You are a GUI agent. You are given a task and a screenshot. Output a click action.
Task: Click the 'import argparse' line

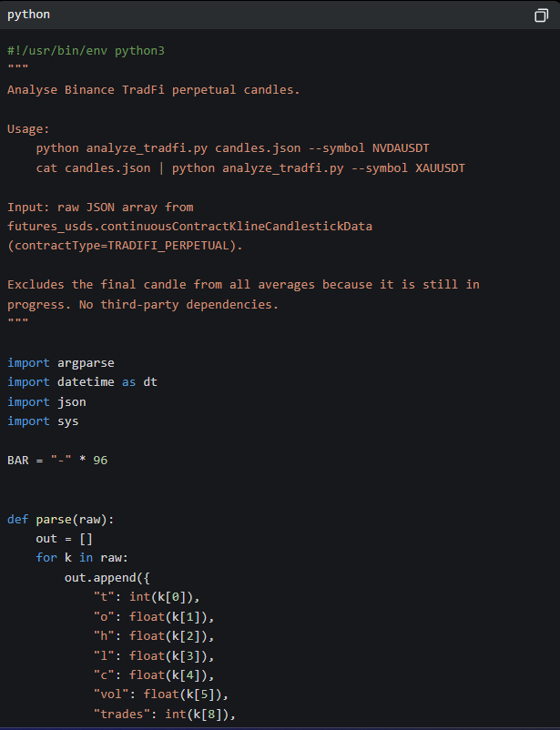pyautogui.click(x=61, y=362)
